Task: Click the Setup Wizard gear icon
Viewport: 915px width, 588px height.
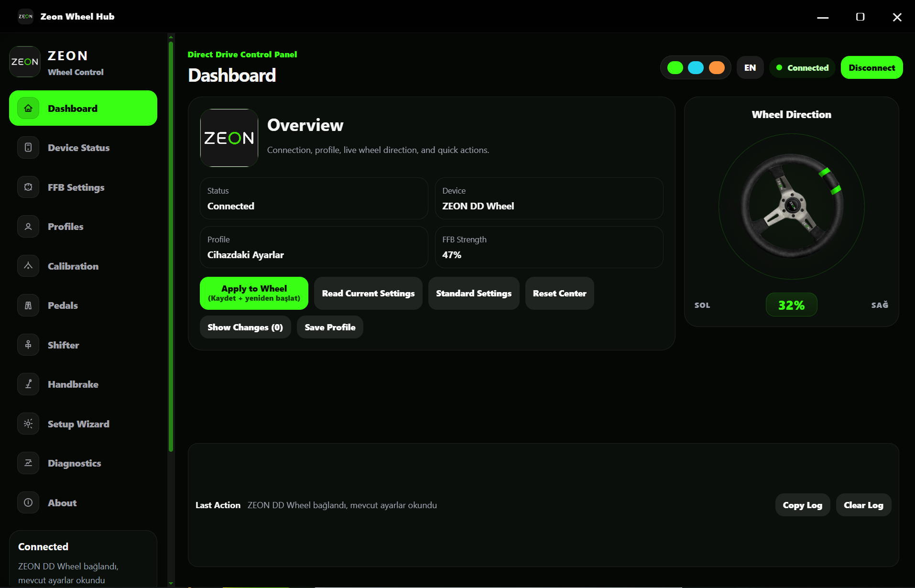Action: coord(28,424)
